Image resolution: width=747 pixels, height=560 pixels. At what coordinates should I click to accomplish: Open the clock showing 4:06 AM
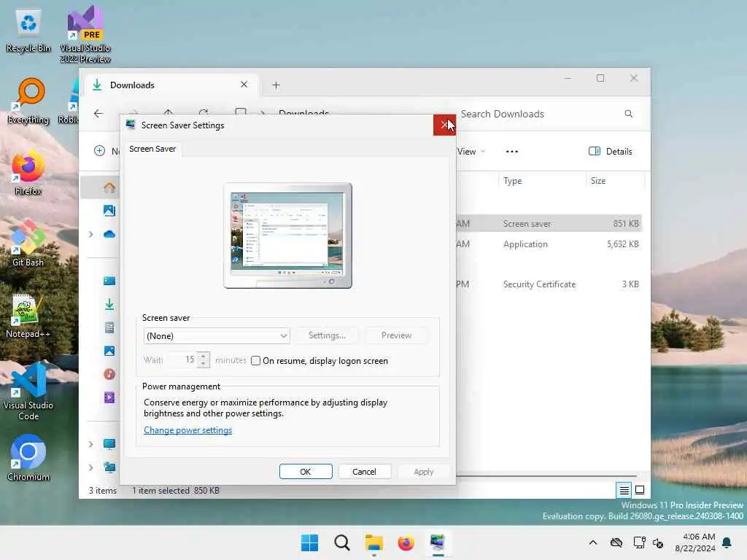point(694,542)
